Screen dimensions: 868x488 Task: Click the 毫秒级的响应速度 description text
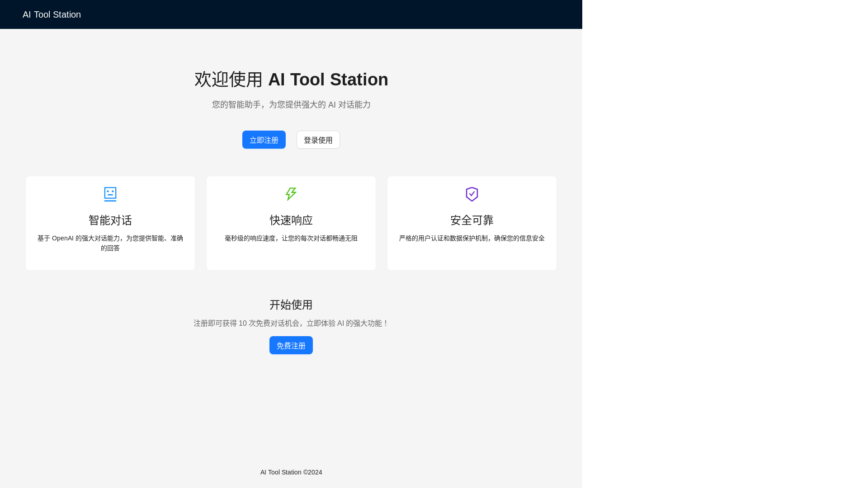(291, 238)
